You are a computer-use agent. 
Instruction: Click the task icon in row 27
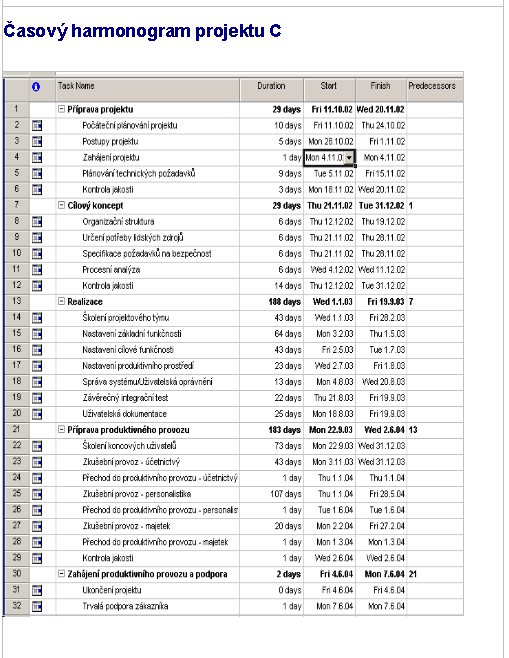[x=37, y=526]
